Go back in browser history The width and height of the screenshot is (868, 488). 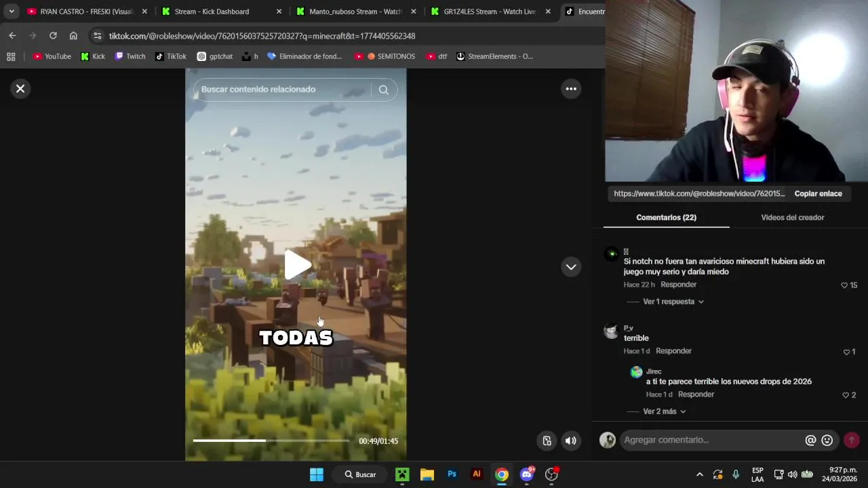click(12, 36)
